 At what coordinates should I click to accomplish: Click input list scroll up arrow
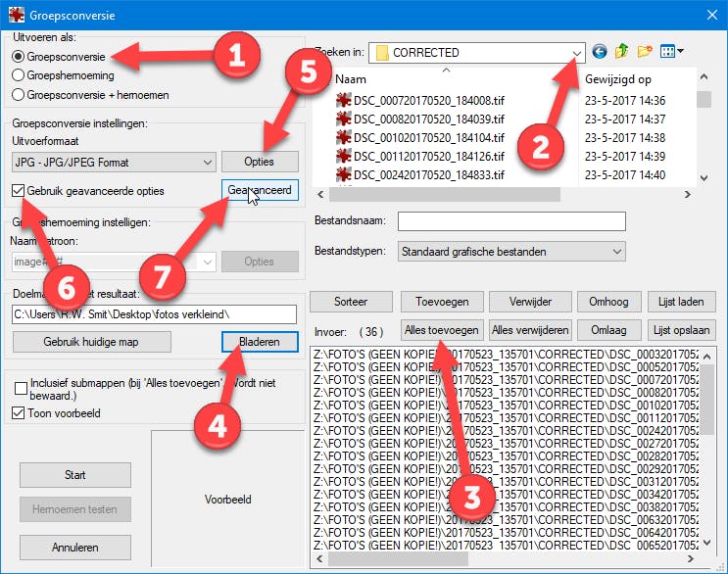click(x=707, y=357)
